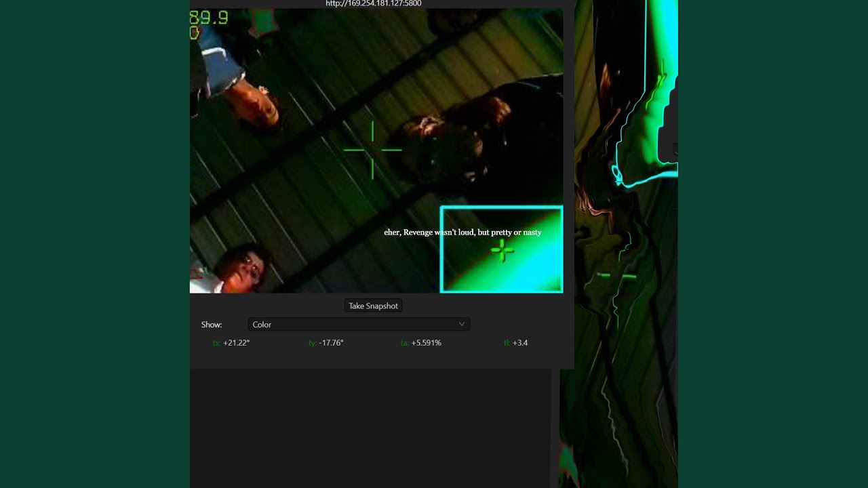Click the Take Snapshot button

(373, 306)
